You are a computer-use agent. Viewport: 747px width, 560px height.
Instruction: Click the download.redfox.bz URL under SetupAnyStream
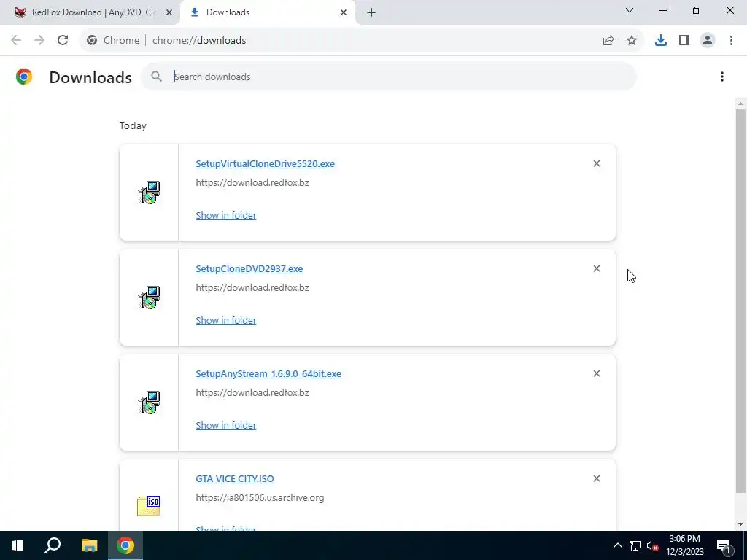click(252, 393)
